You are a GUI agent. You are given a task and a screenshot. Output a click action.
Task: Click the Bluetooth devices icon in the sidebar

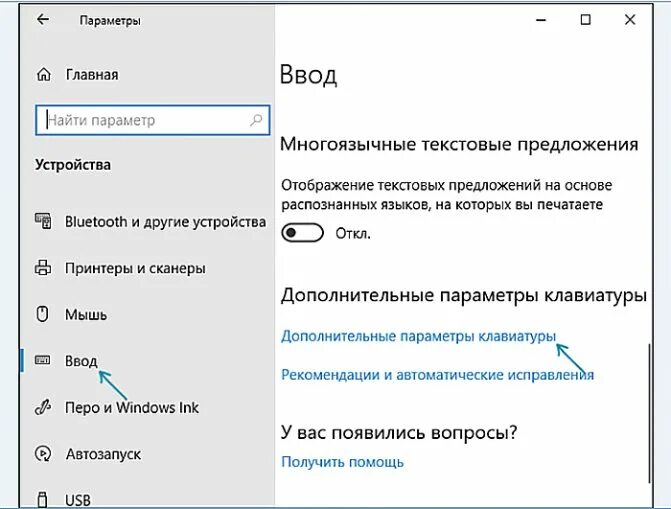click(x=43, y=221)
